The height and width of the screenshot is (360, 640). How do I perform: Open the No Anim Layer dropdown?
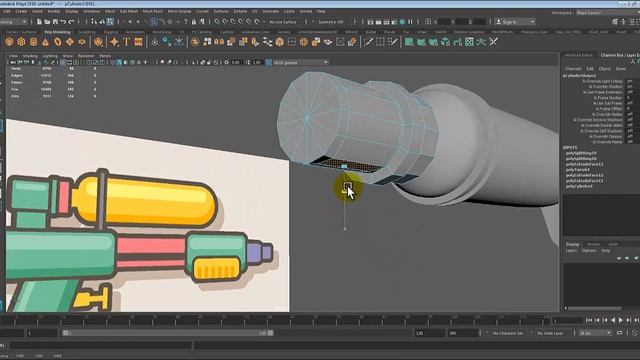click(550, 333)
